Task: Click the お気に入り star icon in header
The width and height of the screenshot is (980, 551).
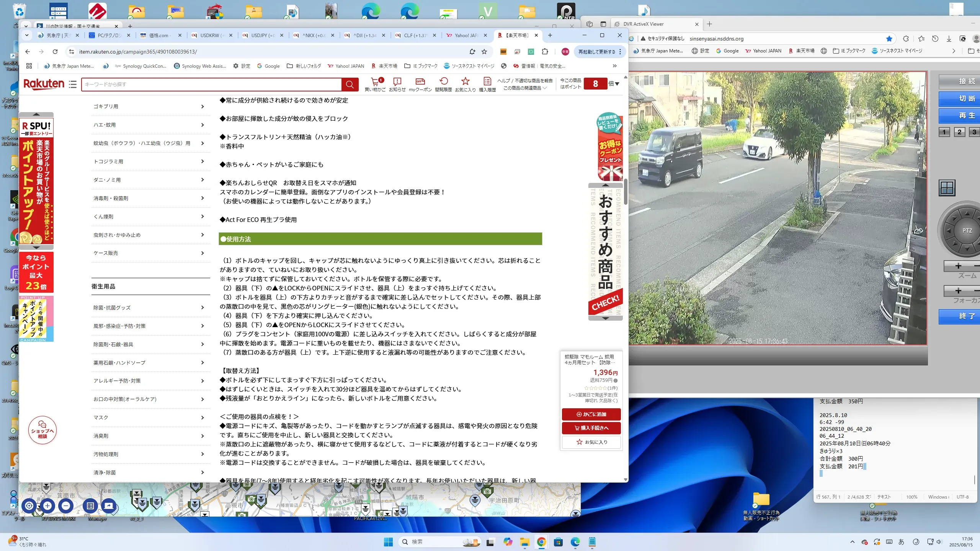Action: click(465, 82)
